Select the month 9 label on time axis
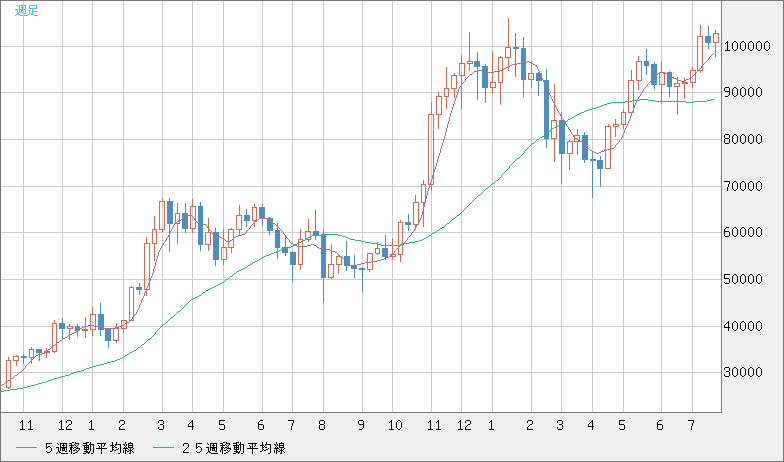The image size is (784, 462). [361, 426]
